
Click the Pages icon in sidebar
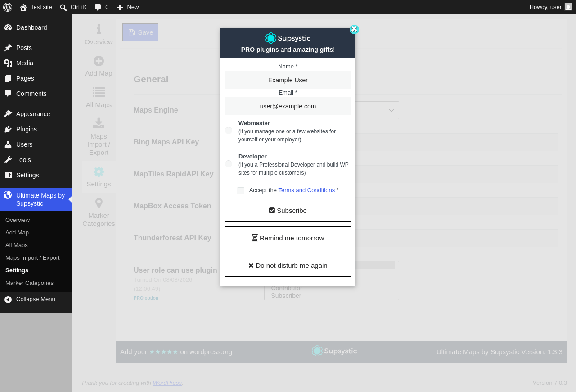(8, 78)
